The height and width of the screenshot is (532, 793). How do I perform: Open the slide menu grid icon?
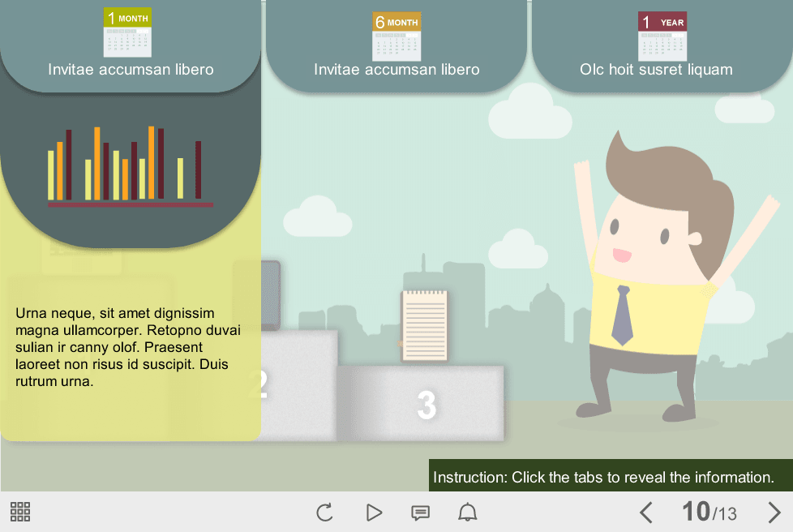pos(19,512)
